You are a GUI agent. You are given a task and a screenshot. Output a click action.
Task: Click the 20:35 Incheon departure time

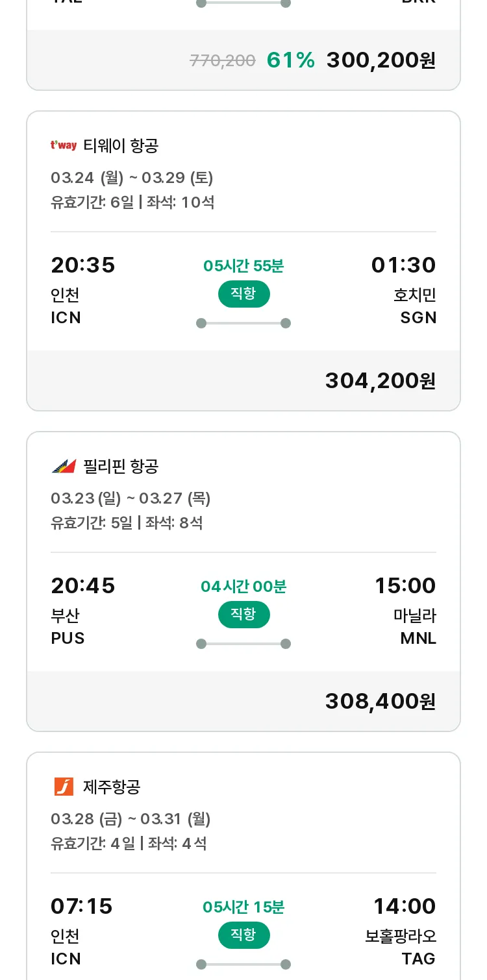83,265
